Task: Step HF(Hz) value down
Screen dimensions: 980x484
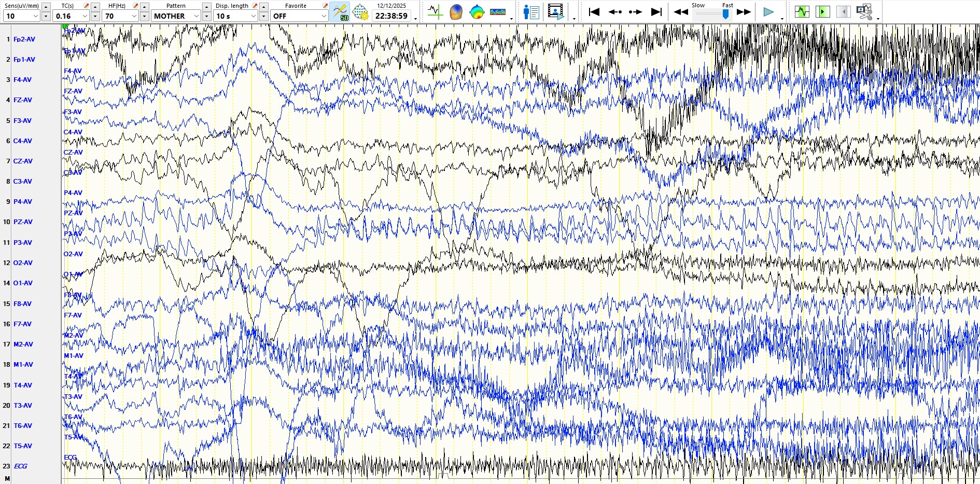Action: (144, 16)
